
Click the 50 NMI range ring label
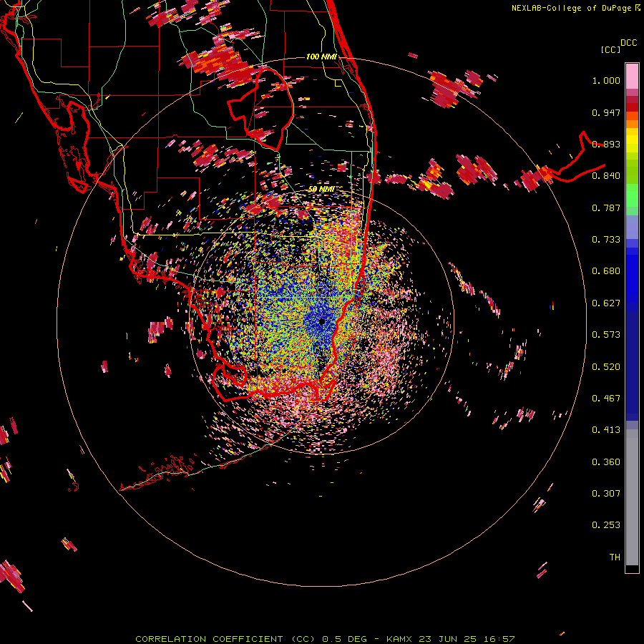321,189
